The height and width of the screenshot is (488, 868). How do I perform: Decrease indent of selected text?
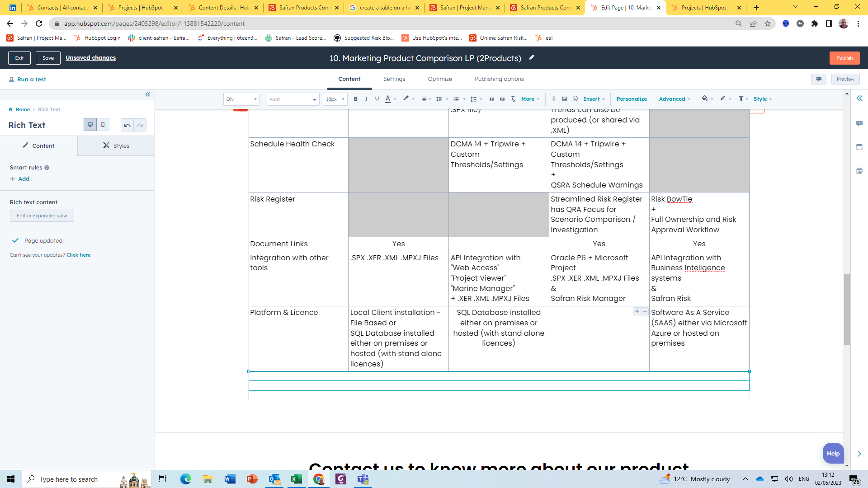(x=492, y=99)
